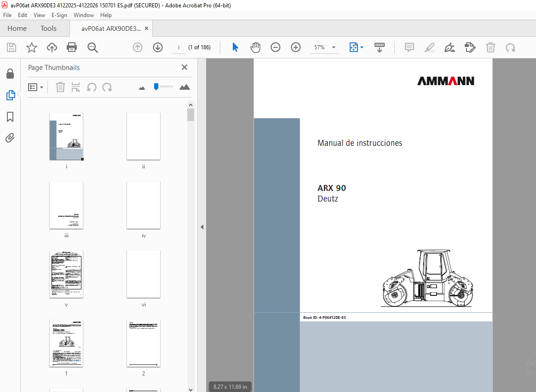Open the View menu
The image size is (536, 392).
(39, 15)
